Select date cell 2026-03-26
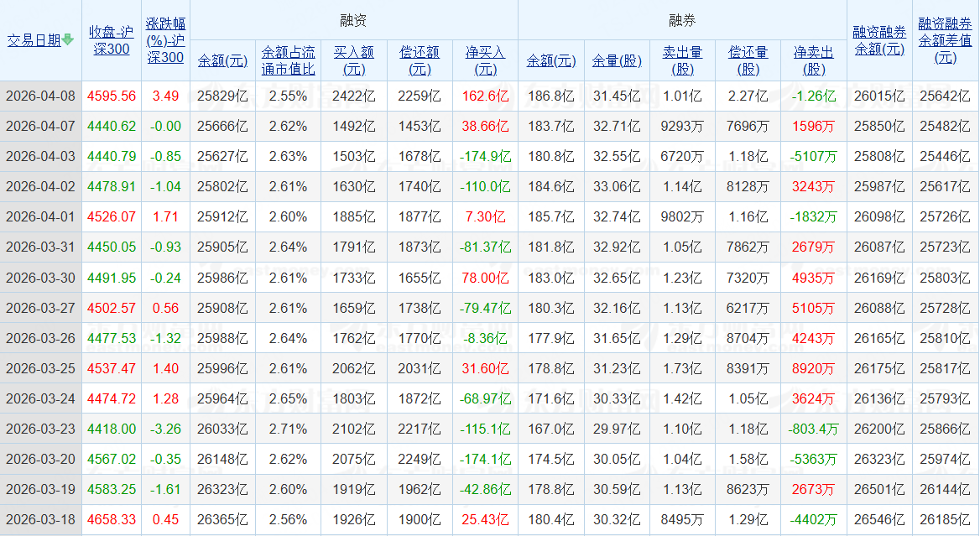The width and height of the screenshot is (980, 536). [x=40, y=339]
